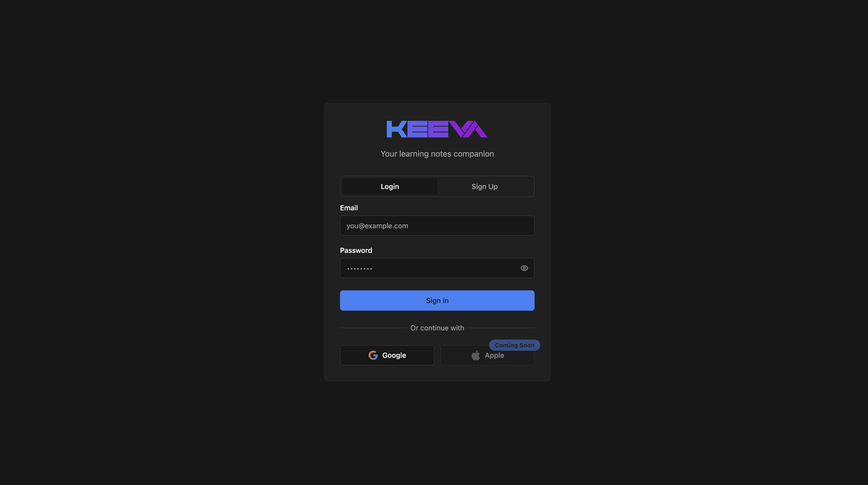This screenshot has width=868, height=485.
Task: Focus the Password input field
Action: pyautogui.click(x=437, y=268)
